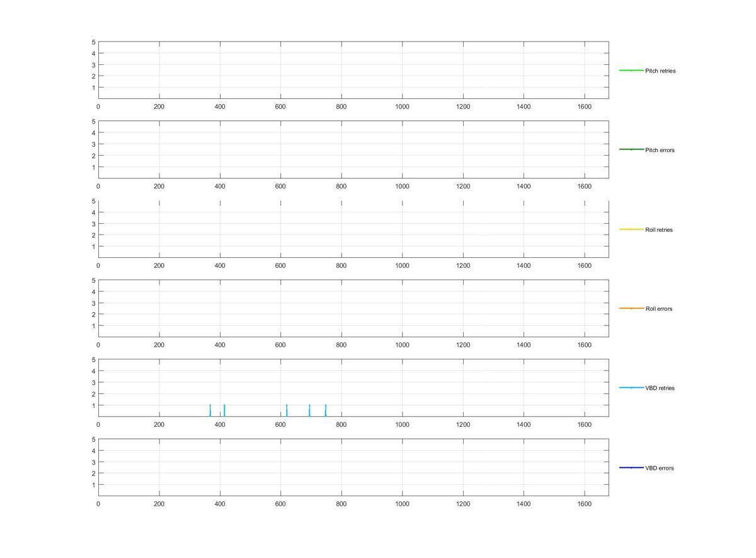Viewport: 756px width, 558px height.
Task: Click the 1600 tick label under VBD errors plot
Action: click(584, 504)
